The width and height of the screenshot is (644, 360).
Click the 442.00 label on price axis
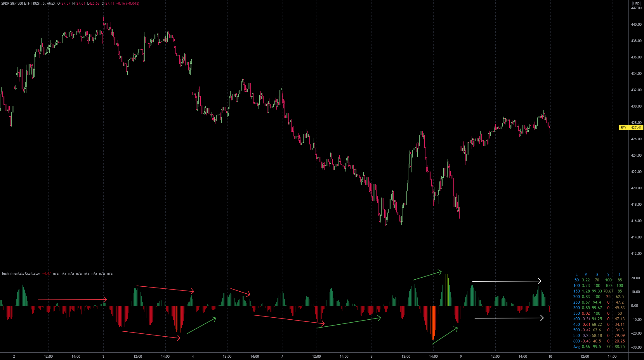[636, 8]
